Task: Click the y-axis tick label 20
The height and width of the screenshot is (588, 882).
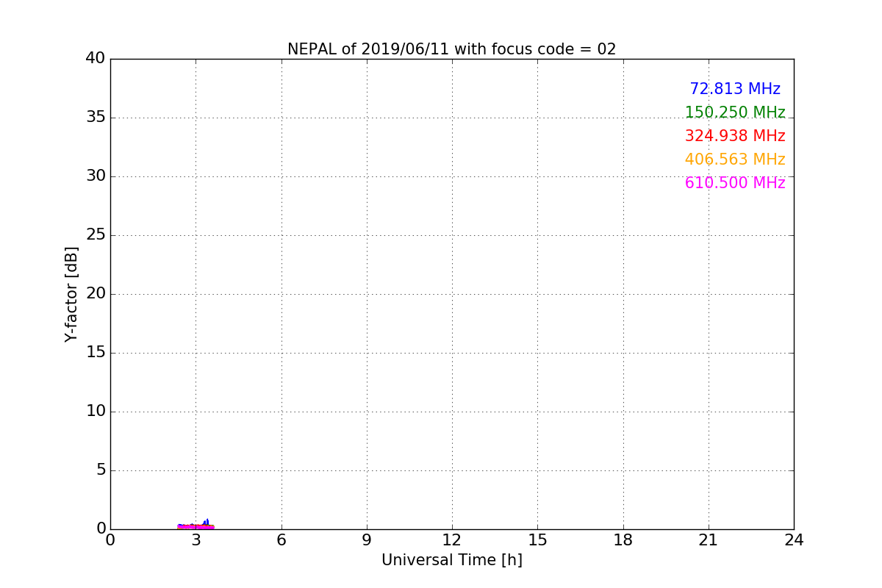Action: point(96,293)
